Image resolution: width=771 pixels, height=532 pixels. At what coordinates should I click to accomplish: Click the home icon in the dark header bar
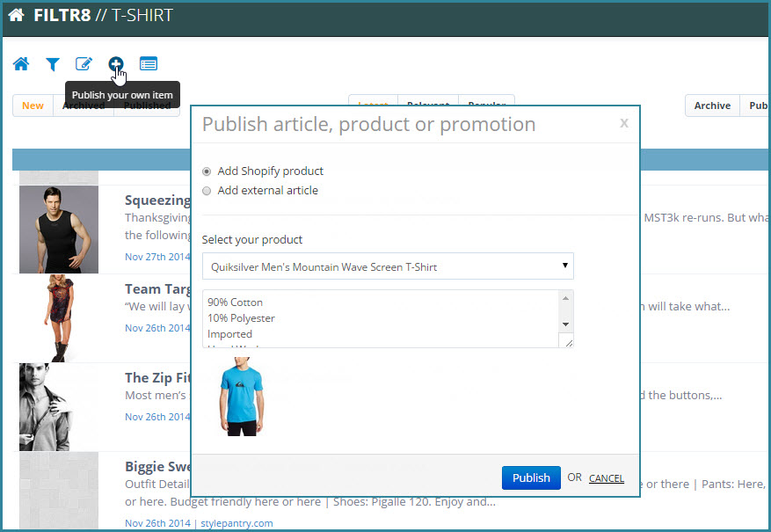pyautogui.click(x=16, y=15)
